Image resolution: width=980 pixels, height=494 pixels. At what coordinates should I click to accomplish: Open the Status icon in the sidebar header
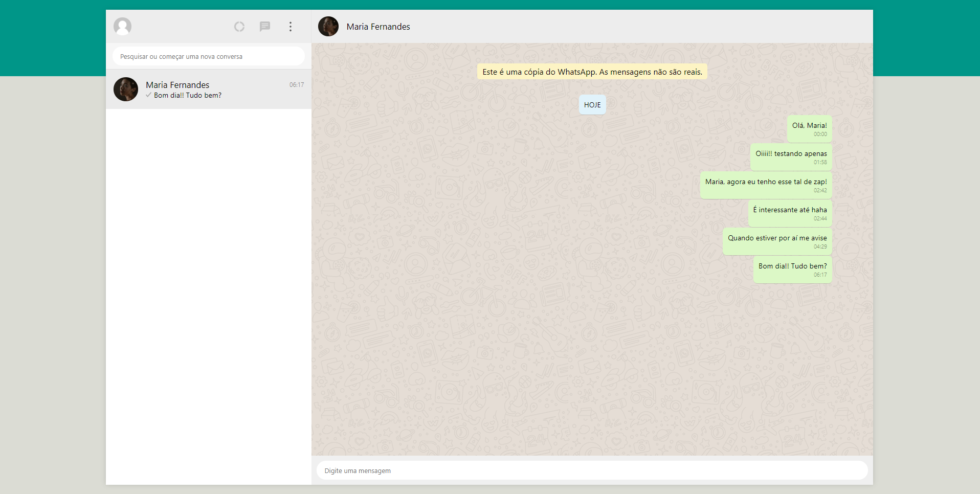(239, 26)
